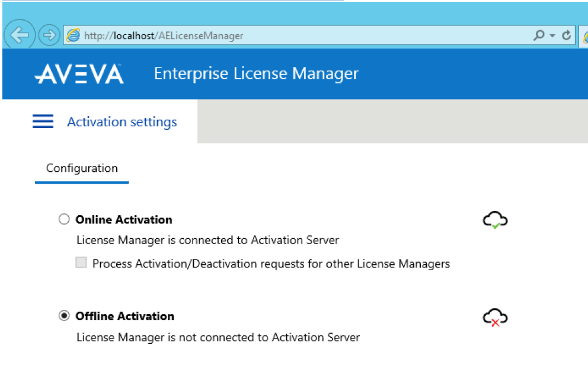Refresh the page with reload icon
This screenshot has width=588, height=387.
click(x=566, y=35)
